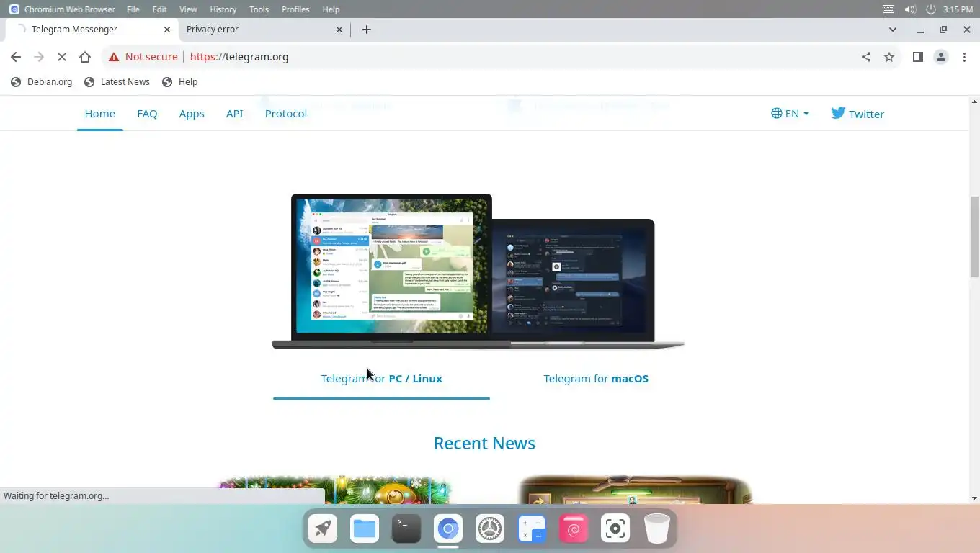The height and width of the screenshot is (553, 980).
Task: Go to Telegram Home nav link
Action: click(100, 114)
